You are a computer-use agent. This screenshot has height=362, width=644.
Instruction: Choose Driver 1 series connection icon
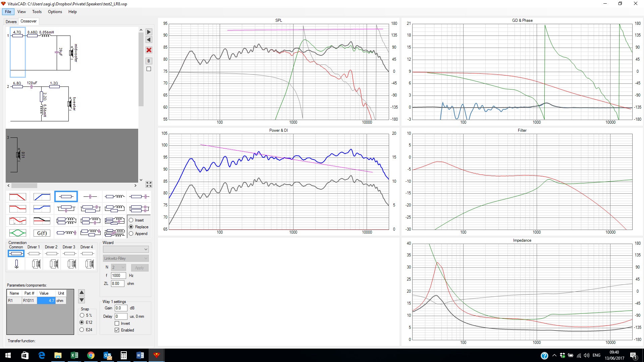coord(34,254)
